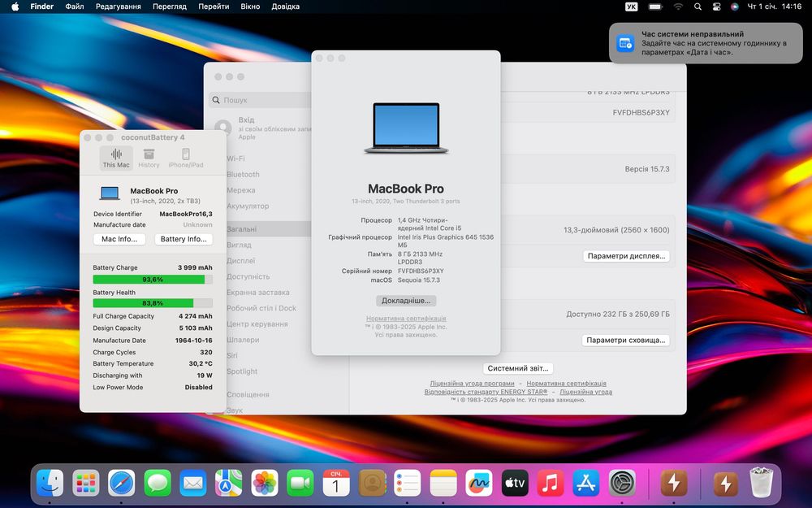
Task: Click the Charge Cycles value 320
Action: pyautogui.click(x=206, y=352)
